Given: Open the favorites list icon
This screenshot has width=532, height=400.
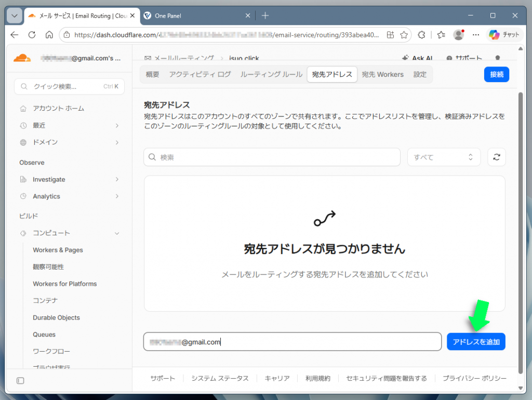Looking at the screenshot, I should 441,35.
